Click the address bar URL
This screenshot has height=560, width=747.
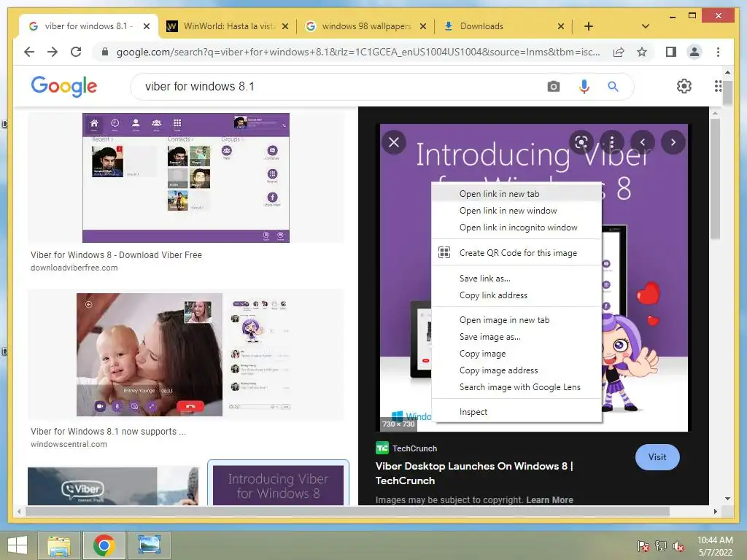tap(358, 52)
